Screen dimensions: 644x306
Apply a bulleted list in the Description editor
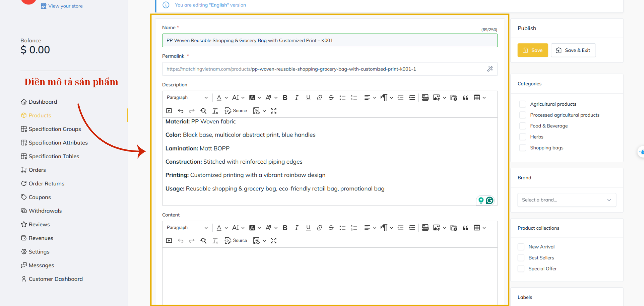click(x=342, y=98)
